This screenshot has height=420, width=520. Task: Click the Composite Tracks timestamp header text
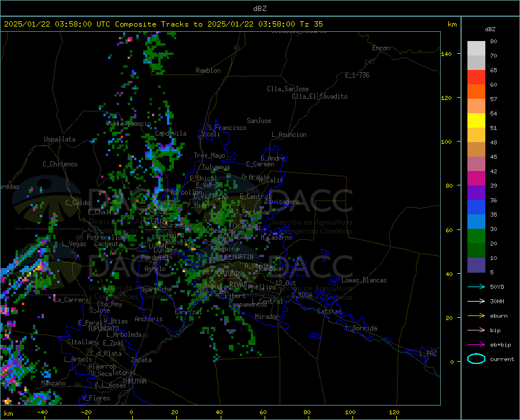(163, 24)
